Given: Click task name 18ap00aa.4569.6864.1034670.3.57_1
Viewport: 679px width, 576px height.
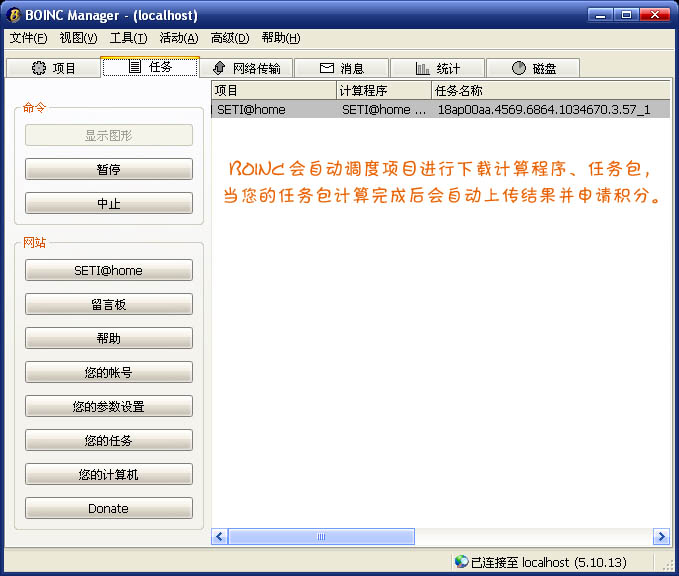Looking at the screenshot, I should tap(544, 110).
